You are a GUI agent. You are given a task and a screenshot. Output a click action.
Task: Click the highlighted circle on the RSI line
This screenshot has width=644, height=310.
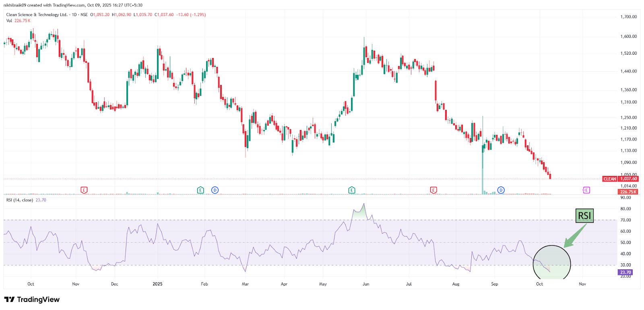pos(551,262)
